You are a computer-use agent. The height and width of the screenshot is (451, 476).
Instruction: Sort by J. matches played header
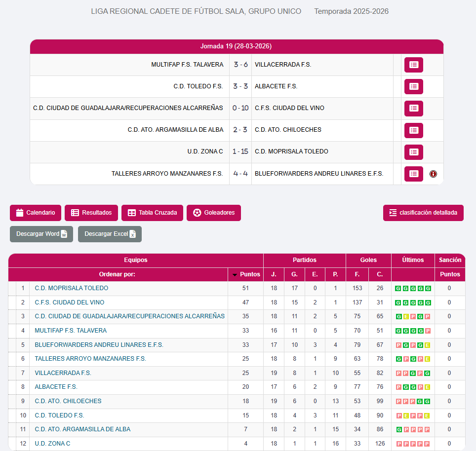[274, 274]
